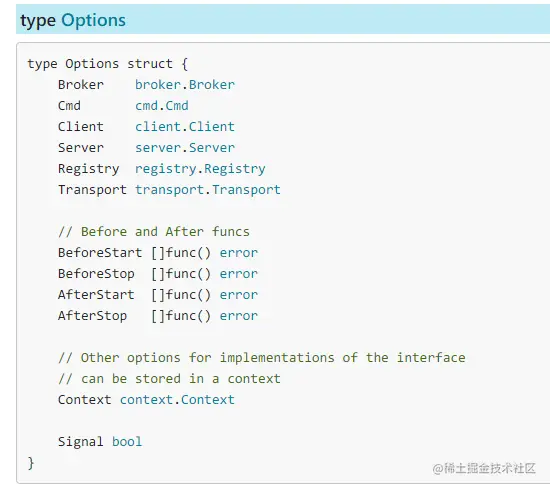Click the error type on BeforeStop line
This screenshot has height=489, width=550.
[239, 274]
